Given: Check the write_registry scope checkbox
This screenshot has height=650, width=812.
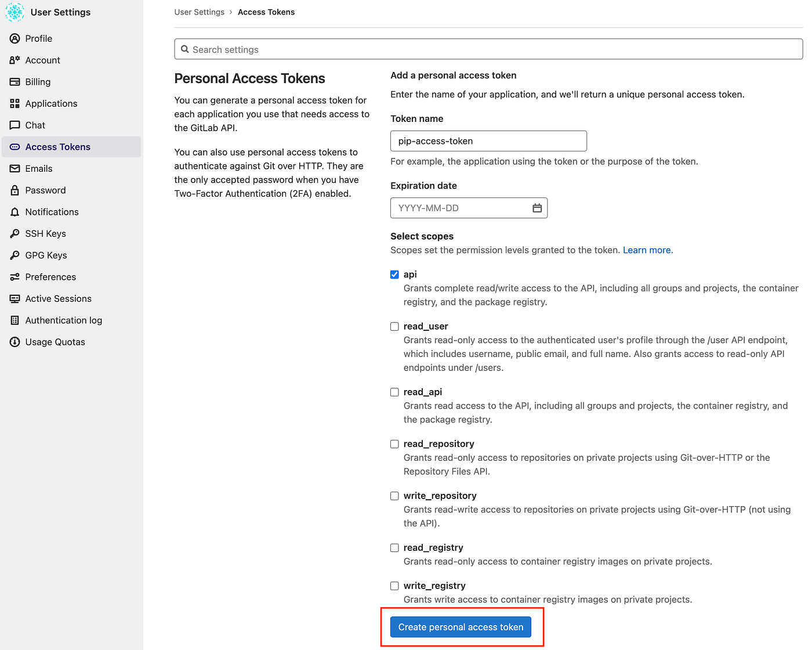Looking at the screenshot, I should [x=394, y=586].
